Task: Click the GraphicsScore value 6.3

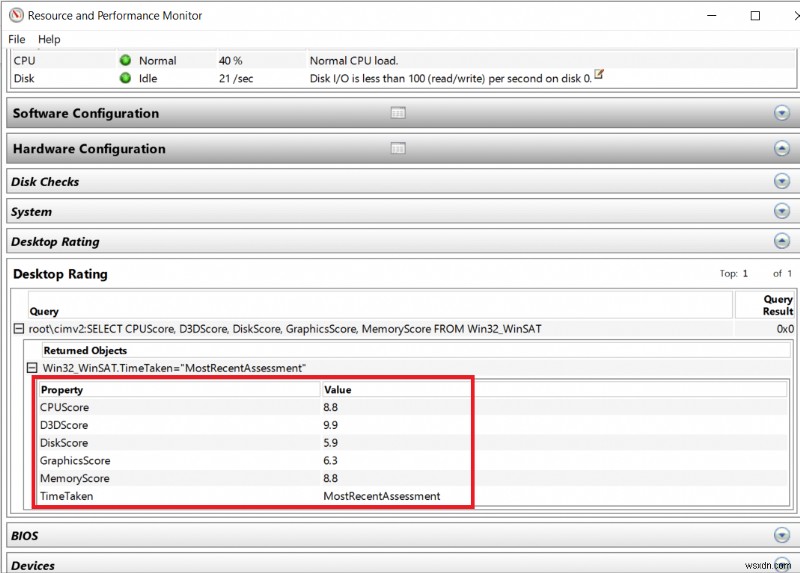Action: pos(330,461)
